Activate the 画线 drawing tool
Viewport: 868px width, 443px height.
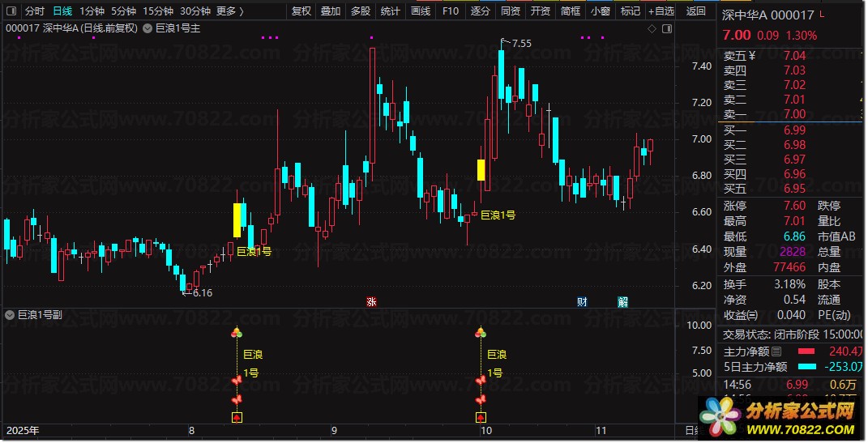421,11
